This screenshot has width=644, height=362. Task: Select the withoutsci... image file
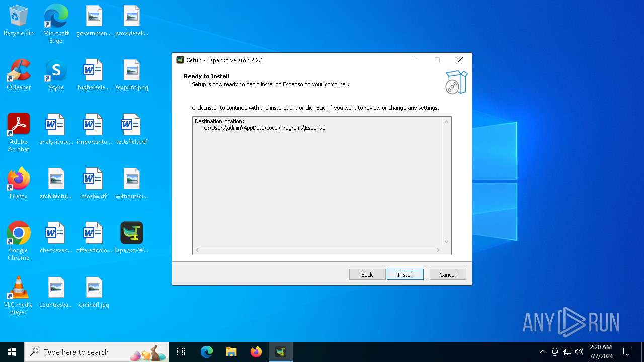pos(132,184)
